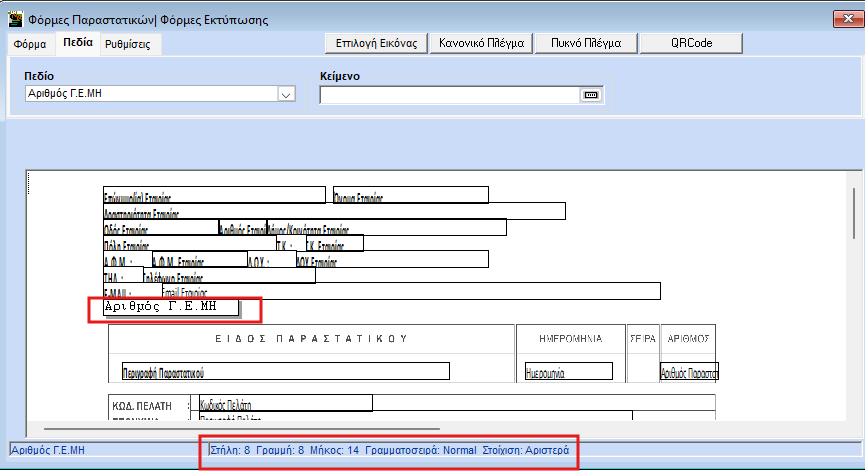Select the Email Εταιρίας field
The width and height of the screenshot is (865, 471).
point(402,291)
